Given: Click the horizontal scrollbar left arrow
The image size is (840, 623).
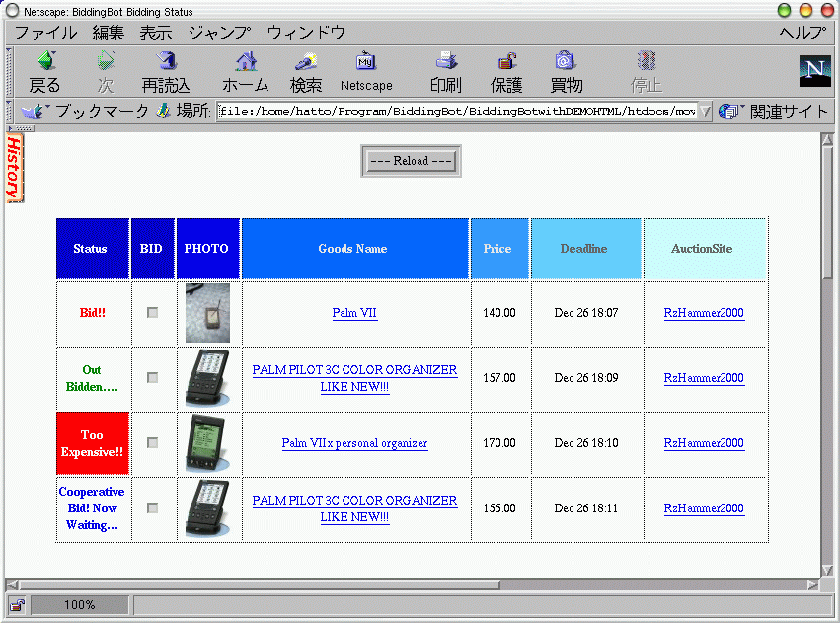Looking at the screenshot, I should [12, 584].
